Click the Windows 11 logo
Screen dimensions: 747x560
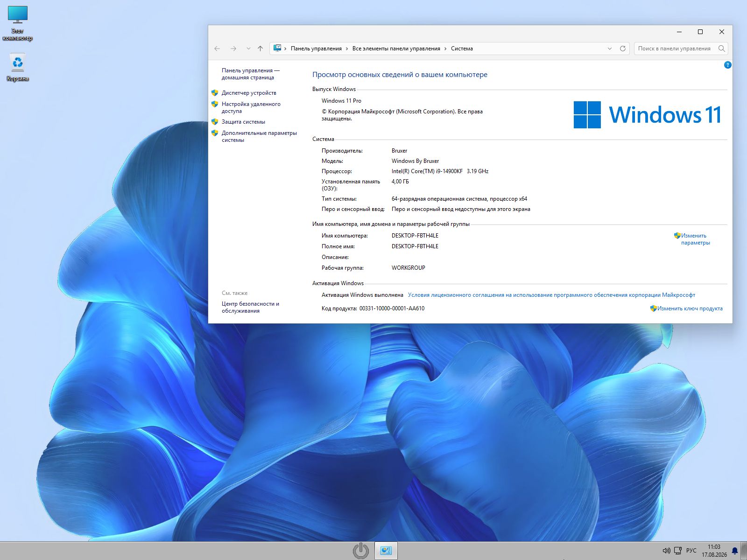(647, 115)
